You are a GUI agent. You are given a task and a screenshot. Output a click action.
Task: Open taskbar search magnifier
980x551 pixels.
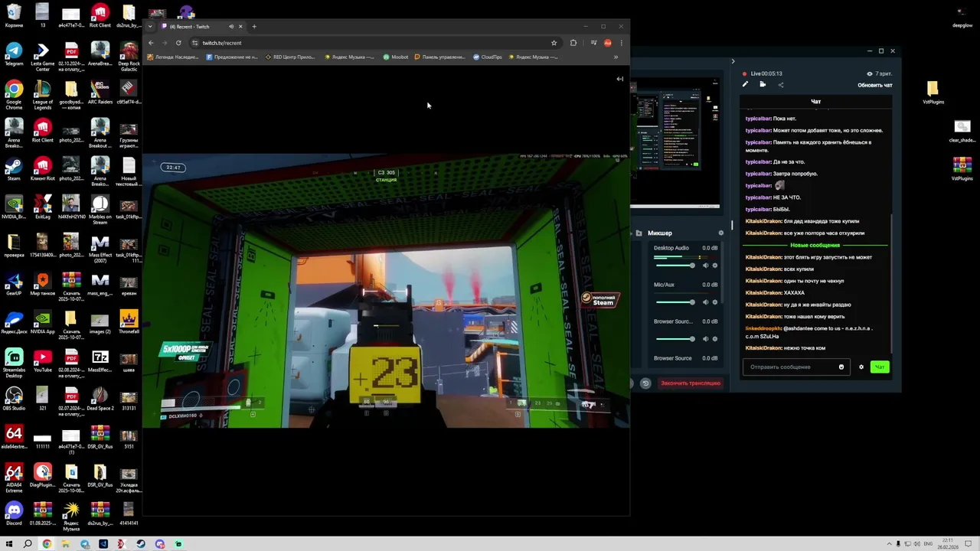click(28, 544)
